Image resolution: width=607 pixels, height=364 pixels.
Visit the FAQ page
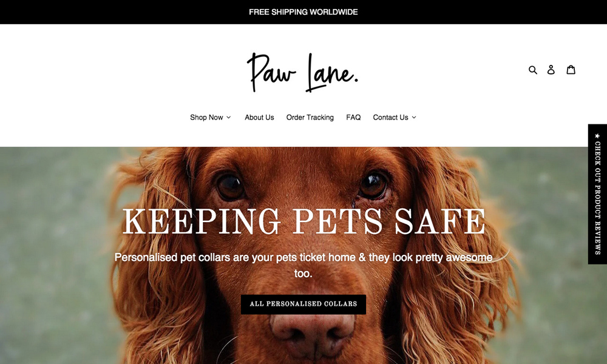tap(353, 117)
